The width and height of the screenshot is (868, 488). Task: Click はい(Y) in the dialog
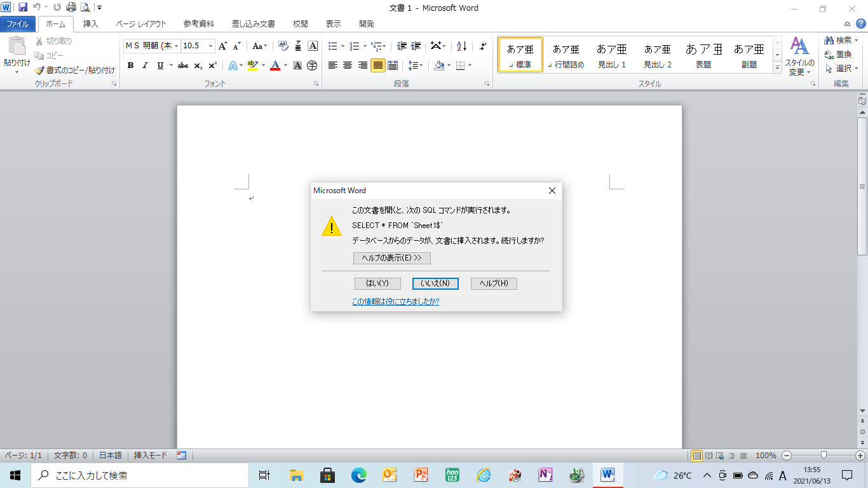click(377, 283)
